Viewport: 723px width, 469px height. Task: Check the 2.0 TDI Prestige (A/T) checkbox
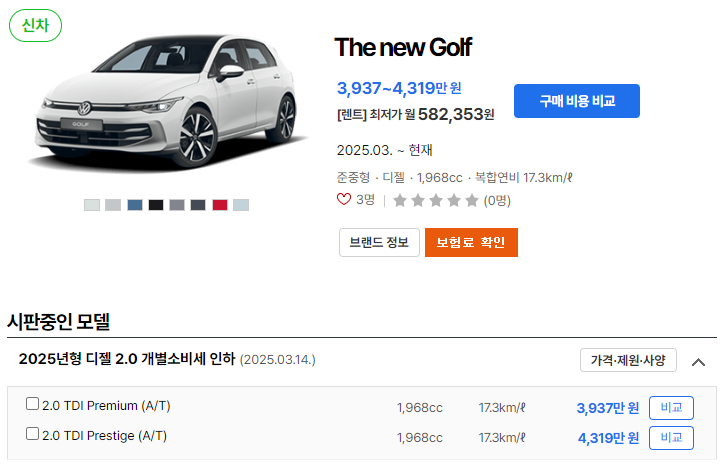point(32,433)
